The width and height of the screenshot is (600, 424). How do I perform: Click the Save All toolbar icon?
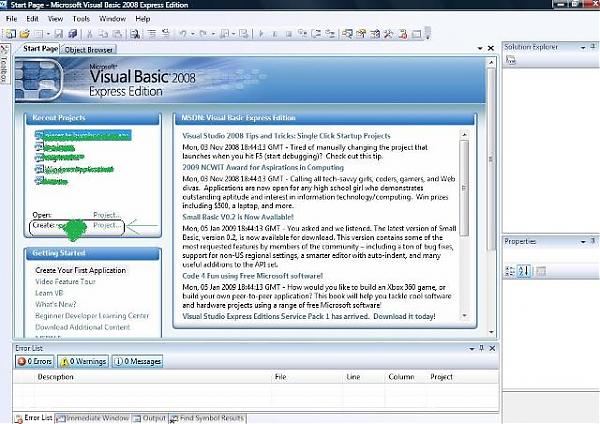[x=73, y=34]
